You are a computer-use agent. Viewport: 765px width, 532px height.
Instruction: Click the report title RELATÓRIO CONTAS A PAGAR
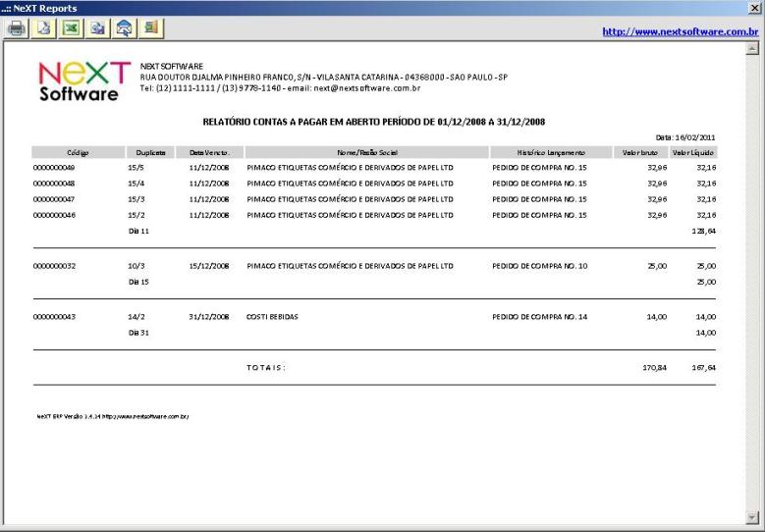click(x=374, y=122)
